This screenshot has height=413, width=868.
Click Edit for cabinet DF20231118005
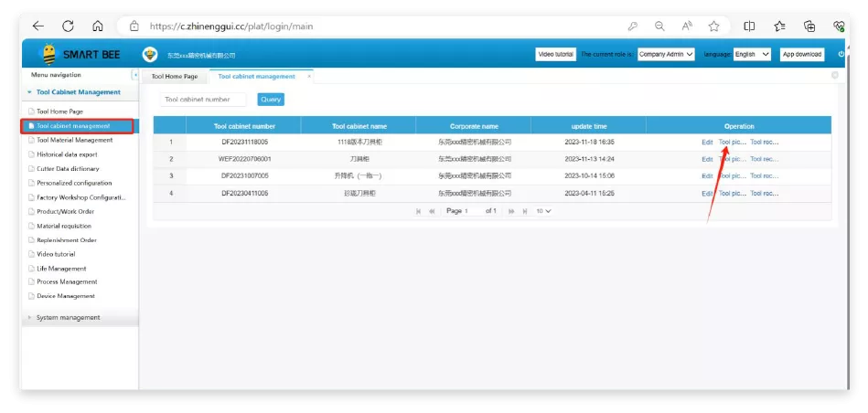(707, 143)
